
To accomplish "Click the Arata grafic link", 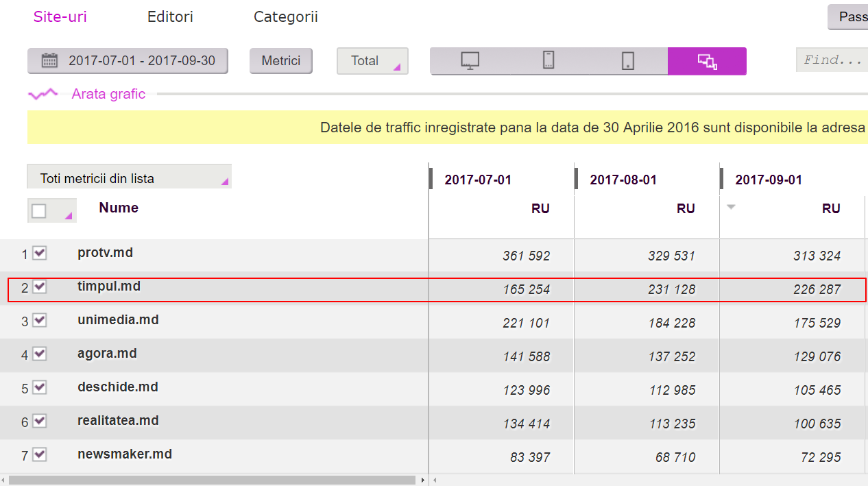I will pos(108,94).
